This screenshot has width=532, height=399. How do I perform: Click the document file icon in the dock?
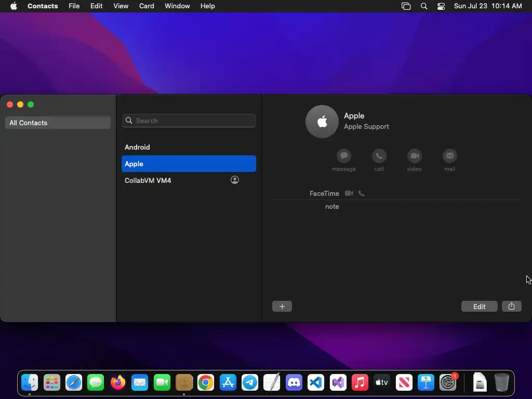point(480,382)
